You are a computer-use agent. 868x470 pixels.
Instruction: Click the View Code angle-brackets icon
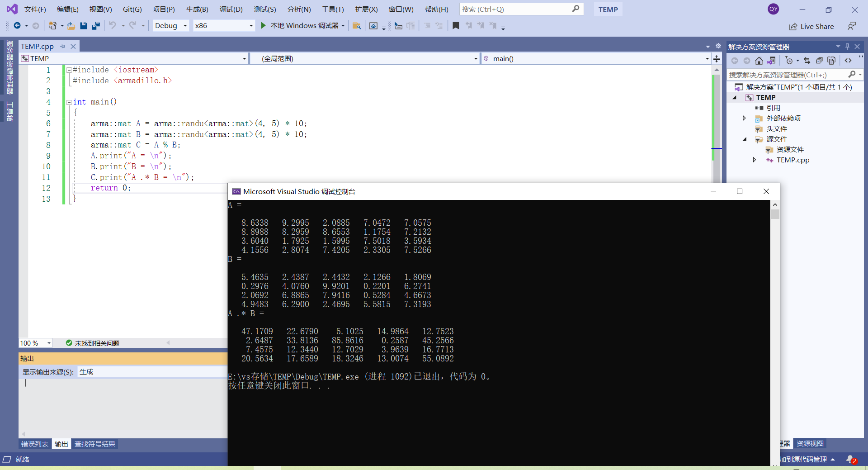pos(848,61)
